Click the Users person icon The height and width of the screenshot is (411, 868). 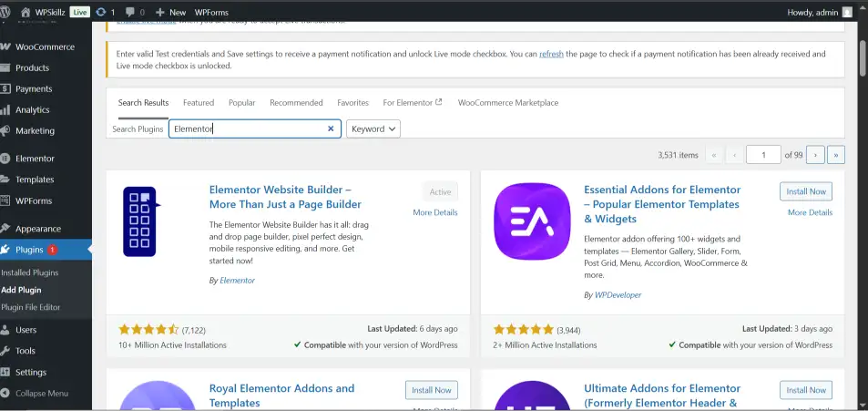[x=5, y=330]
